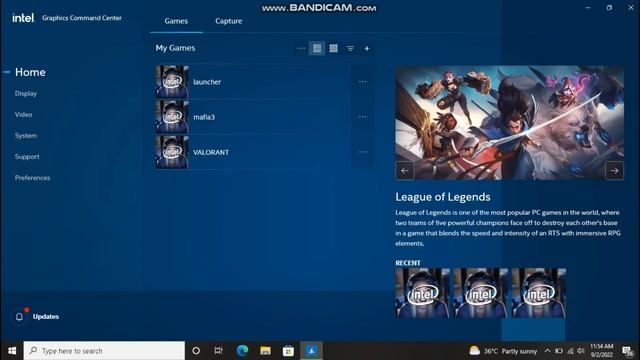The height and width of the screenshot is (360, 640).
Task: Switch to the Games tab
Action: tap(176, 21)
